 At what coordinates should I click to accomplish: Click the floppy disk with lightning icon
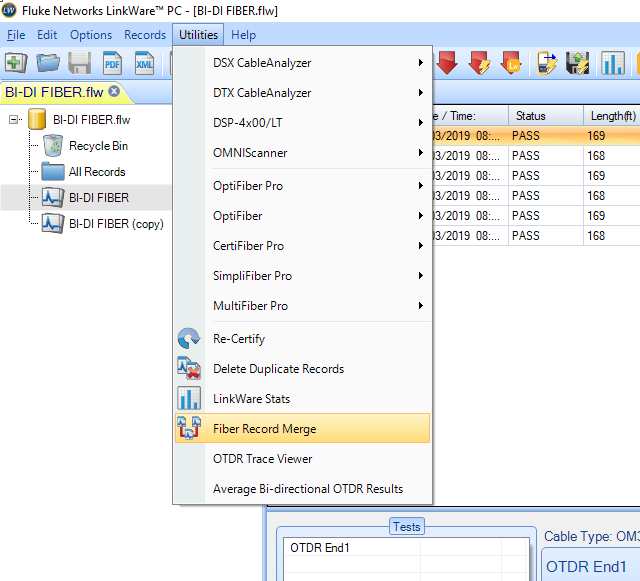tap(578, 63)
